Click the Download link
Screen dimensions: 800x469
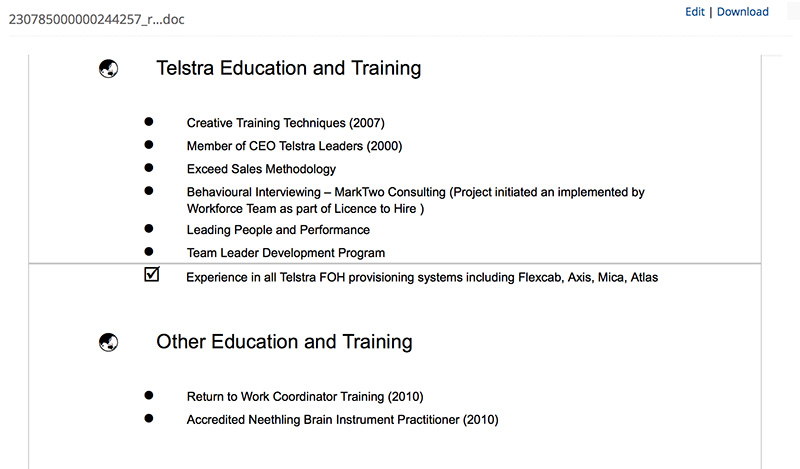tap(743, 12)
